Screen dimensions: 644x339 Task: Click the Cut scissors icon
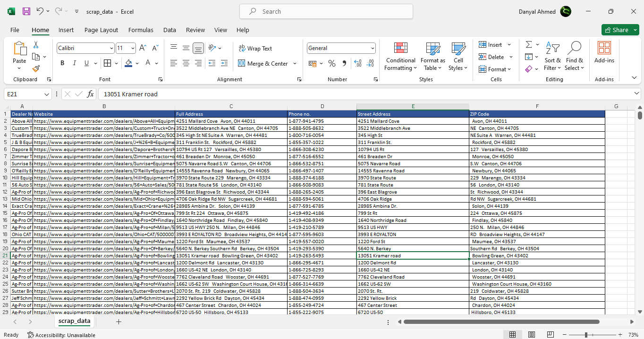36,45
